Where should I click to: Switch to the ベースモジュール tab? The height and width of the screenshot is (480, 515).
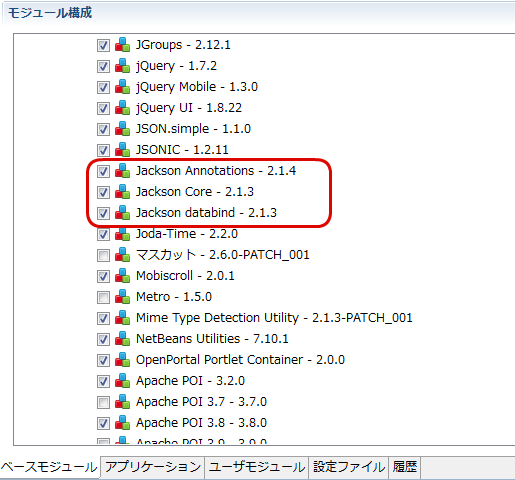(50, 467)
